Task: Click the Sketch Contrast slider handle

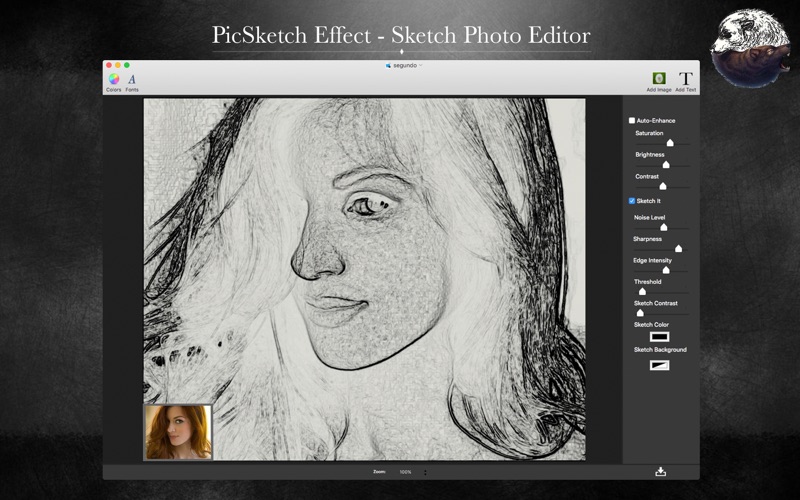Action: tap(640, 313)
